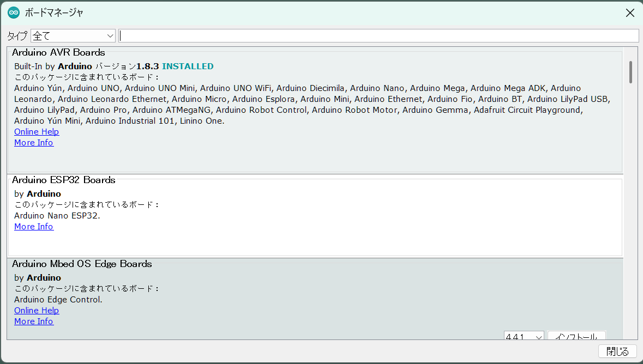
Task: Open More Info for Mbed OS Edge Boards
Action: 34,321
